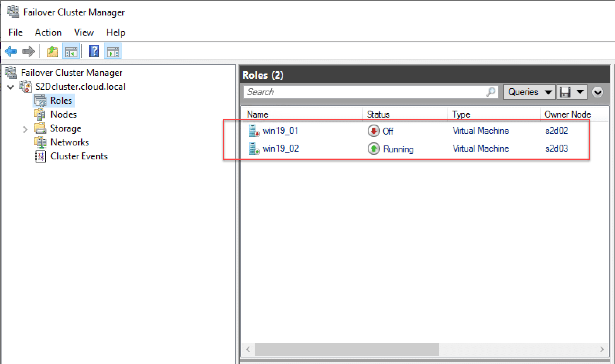Click the Forward arrow toolbar icon
615x364 pixels.
click(29, 51)
